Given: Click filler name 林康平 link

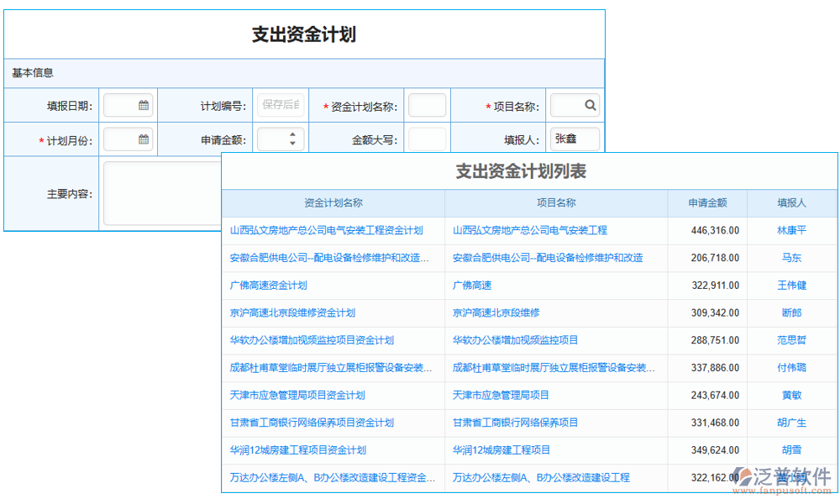Looking at the screenshot, I should (x=793, y=230).
